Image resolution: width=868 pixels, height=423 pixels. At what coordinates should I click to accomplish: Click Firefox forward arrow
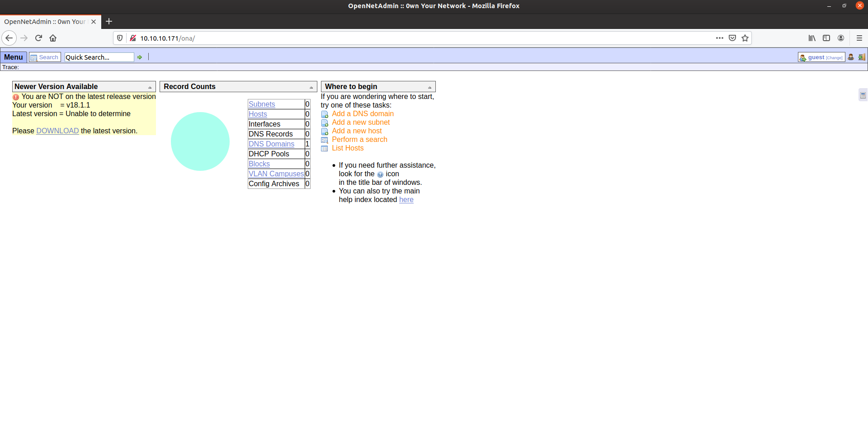[24, 38]
